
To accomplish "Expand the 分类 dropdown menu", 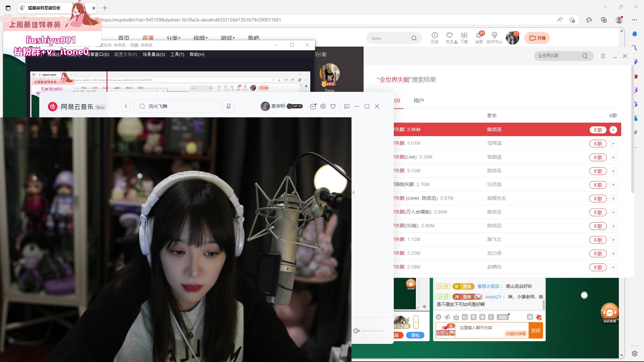I will [x=173, y=38].
